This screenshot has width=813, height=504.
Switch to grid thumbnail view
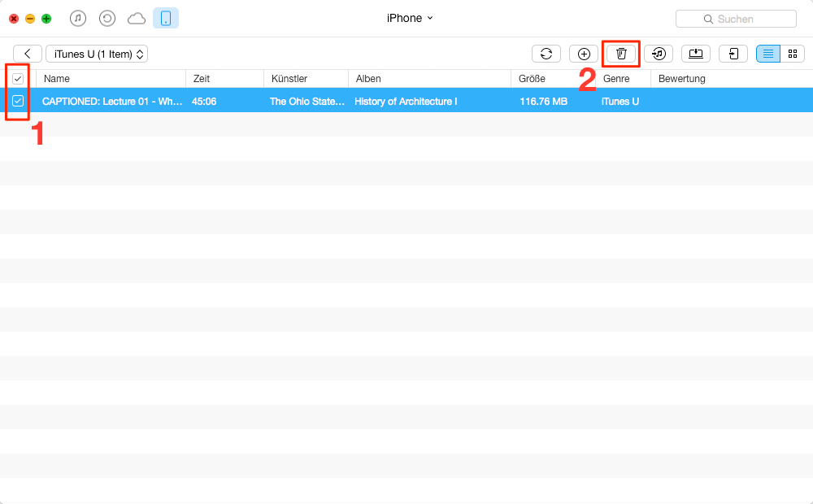(x=792, y=54)
